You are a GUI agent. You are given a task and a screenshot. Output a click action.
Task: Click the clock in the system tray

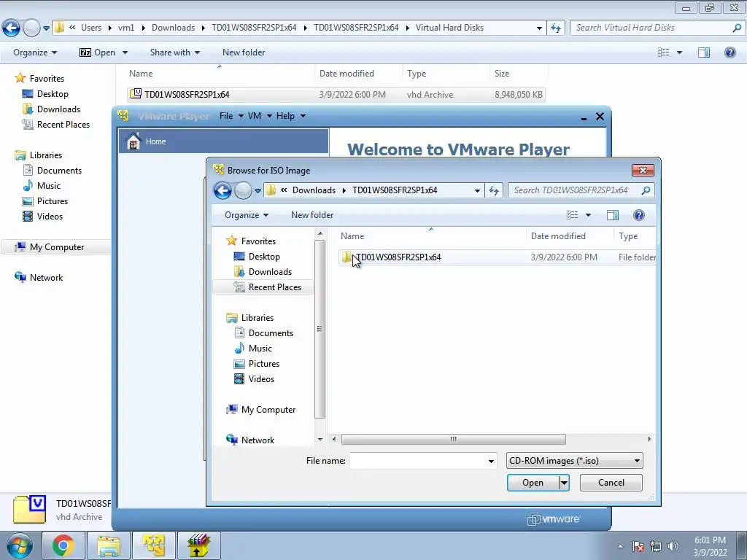coord(710,546)
